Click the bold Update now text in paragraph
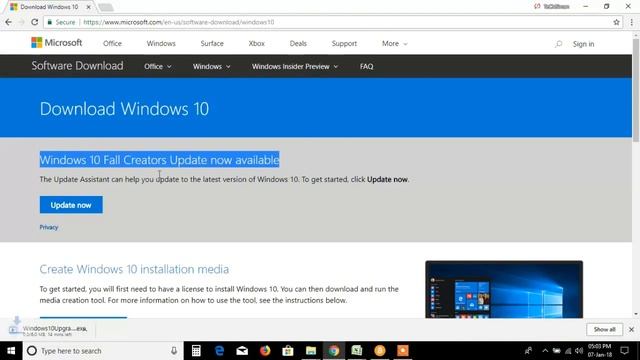This screenshot has width=640, height=360. [x=387, y=179]
